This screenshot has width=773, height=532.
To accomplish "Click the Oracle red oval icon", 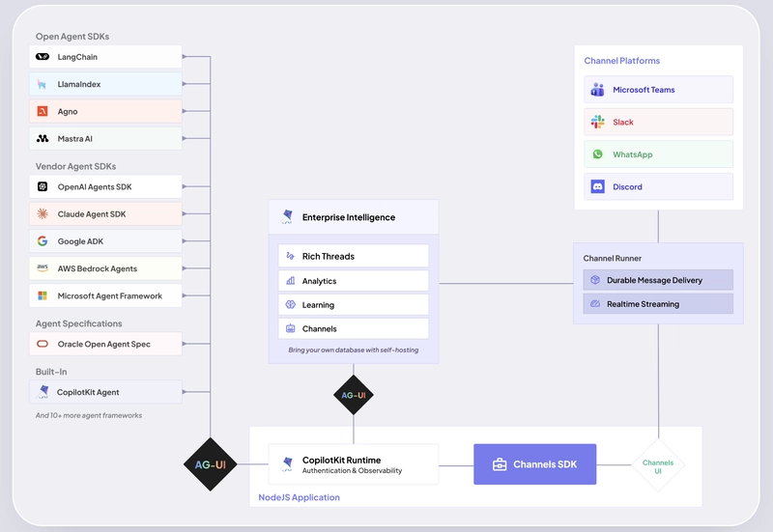I will click(x=43, y=344).
